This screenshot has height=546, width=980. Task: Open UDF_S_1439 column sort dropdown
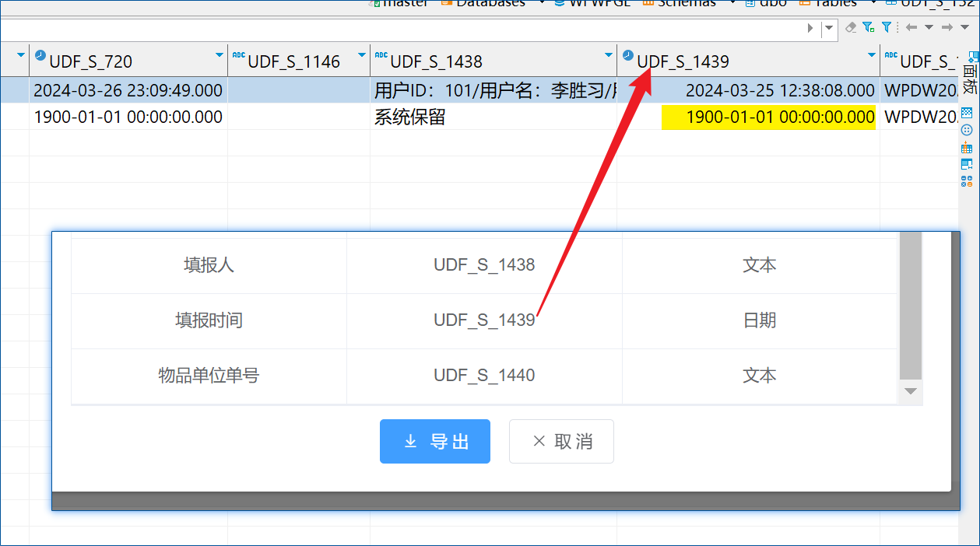[x=872, y=54]
